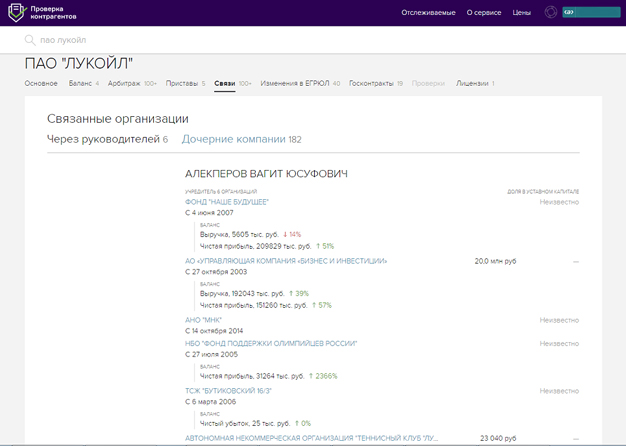This screenshot has height=446, width=626.
Task: Click the green 2366% growth indicator
Action: point(323,376)
